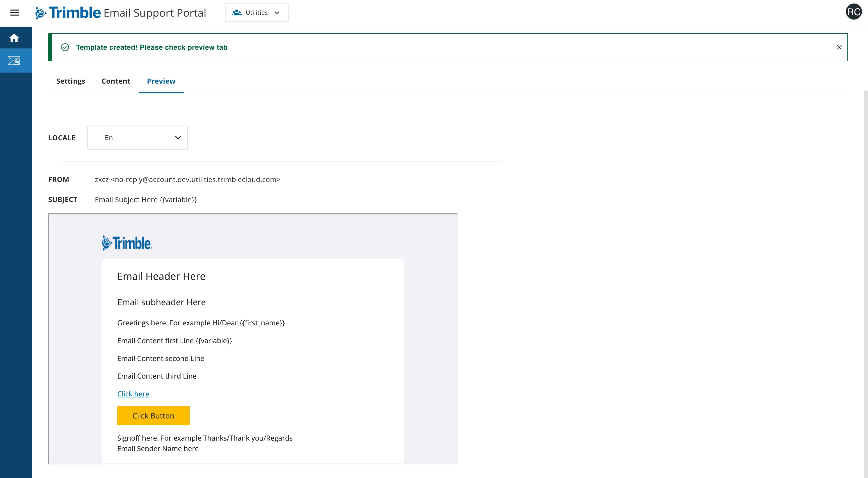Click Email Content first Line text
Viewport: 868px width, 478px height.
175,341
